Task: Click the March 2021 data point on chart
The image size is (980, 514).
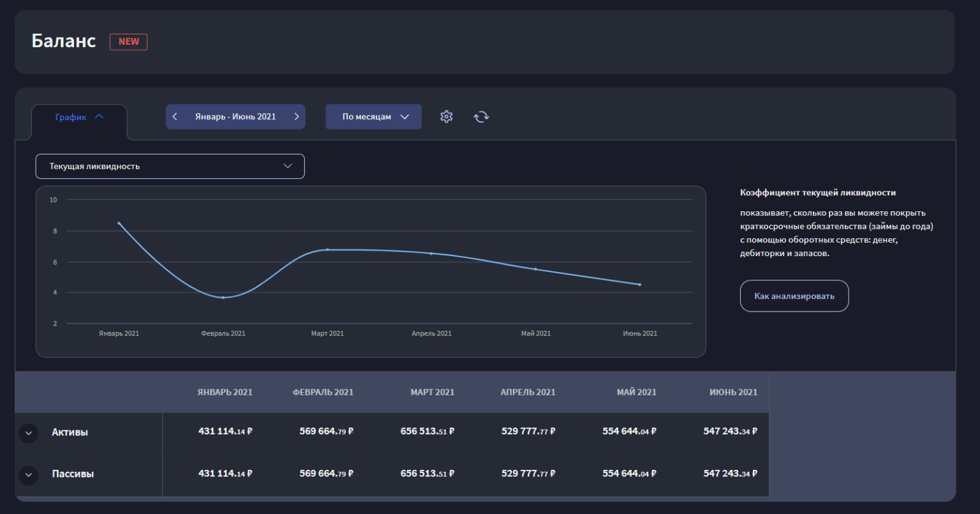Action: pyautogui.click(x=327, y=250)
